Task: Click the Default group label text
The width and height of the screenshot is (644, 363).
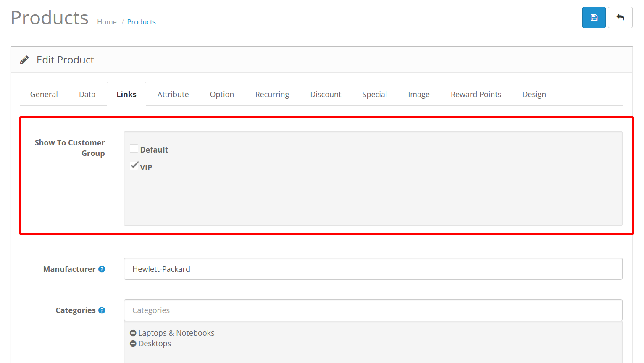Action: [x=154, y=150]
